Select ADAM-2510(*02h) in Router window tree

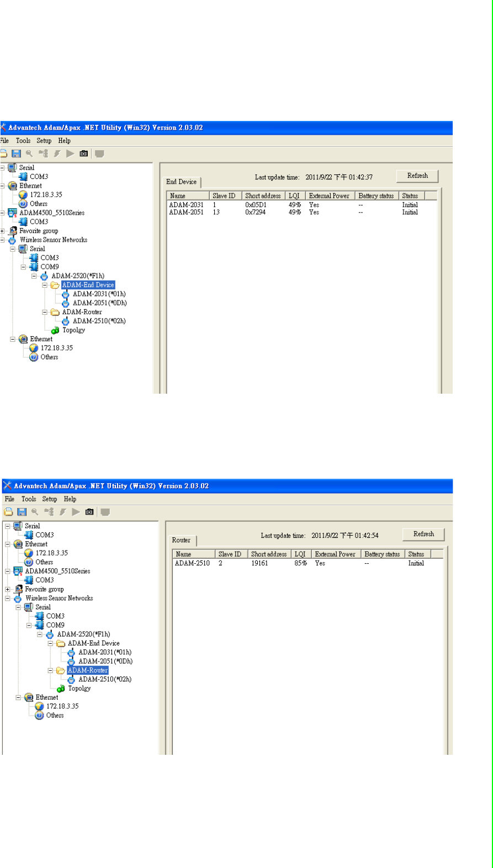(105, 680)
